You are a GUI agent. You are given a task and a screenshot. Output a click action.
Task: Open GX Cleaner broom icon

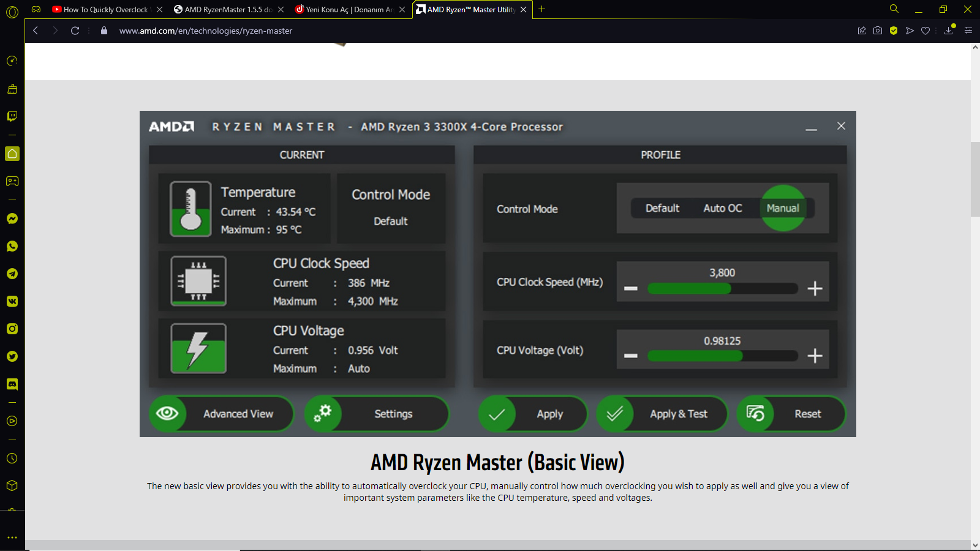(x=12, y=89)
